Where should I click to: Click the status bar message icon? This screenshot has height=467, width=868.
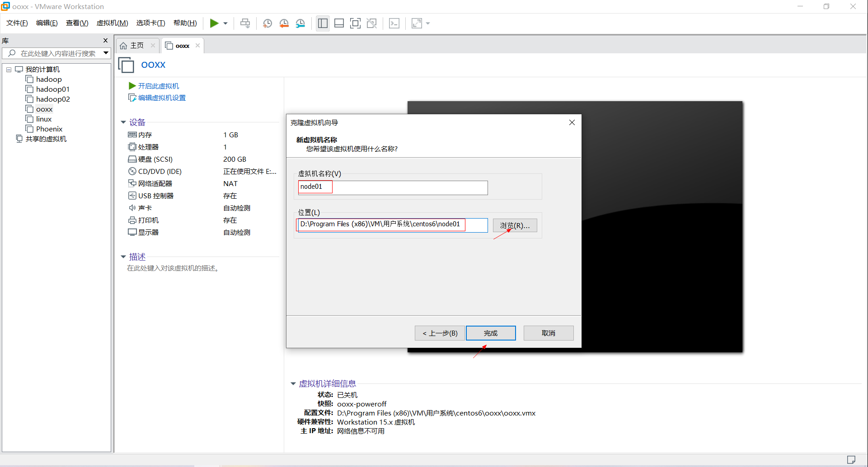(851, 460)
